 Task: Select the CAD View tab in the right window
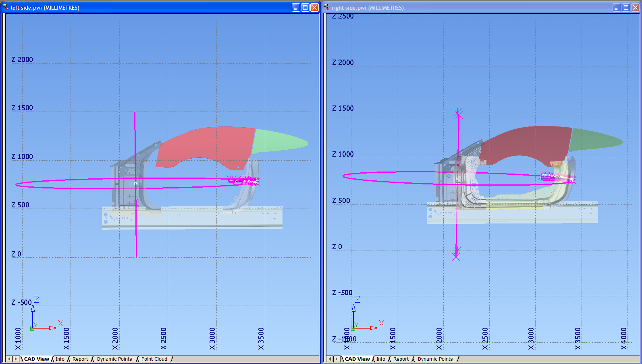point(357,359)
